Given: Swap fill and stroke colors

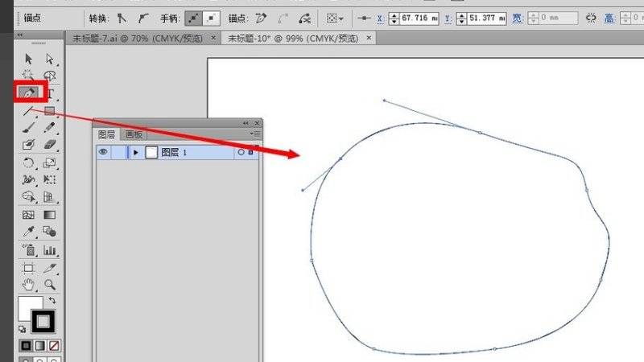Looking at the screenshot, I should pos(52,300).
